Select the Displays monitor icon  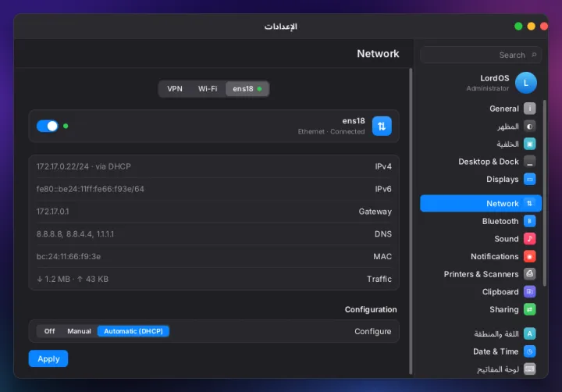(x=529, y=179)
